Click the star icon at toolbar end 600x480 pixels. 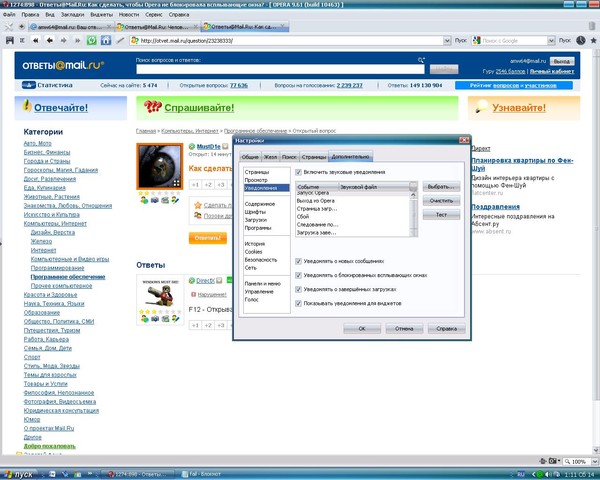click(x=593, y=40)
